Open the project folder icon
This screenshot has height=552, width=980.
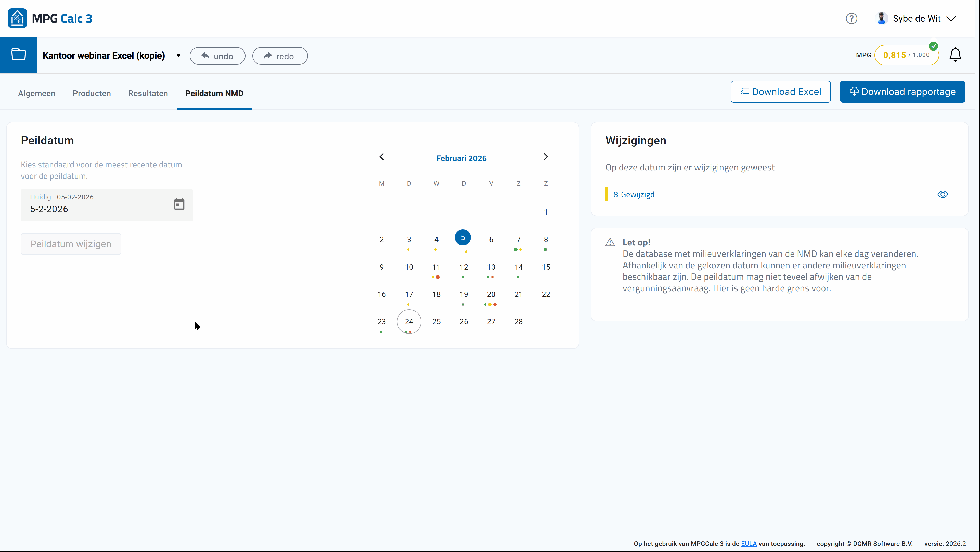tap(18, 55)
